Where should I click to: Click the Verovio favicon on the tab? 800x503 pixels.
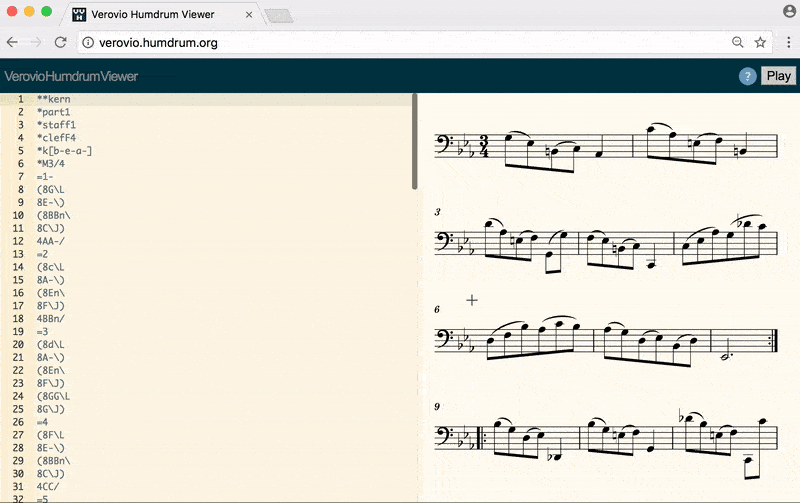79,14
